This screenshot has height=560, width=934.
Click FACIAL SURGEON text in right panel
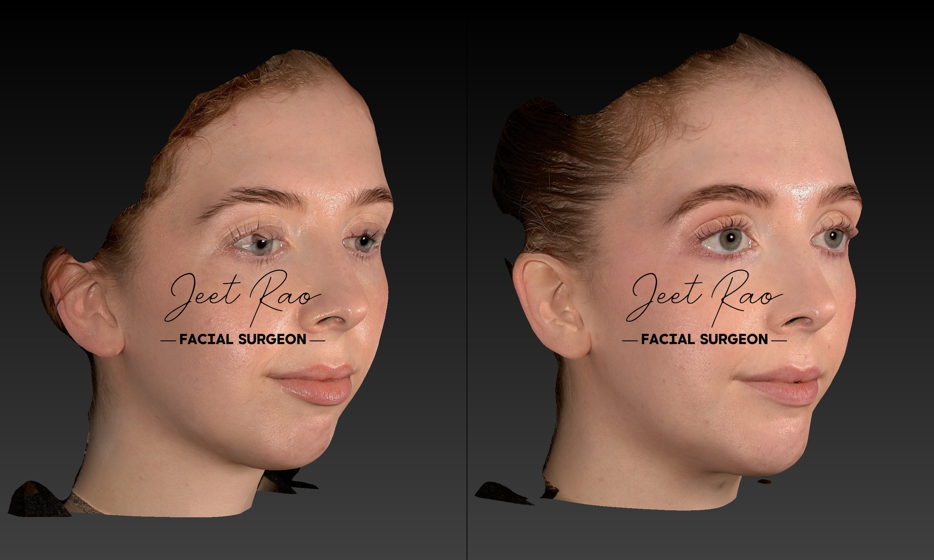pyautogui.click(x=705, y=339)
